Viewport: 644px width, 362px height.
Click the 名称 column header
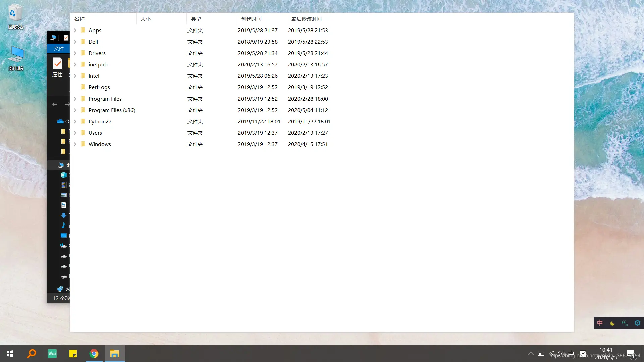pos(79,19)
